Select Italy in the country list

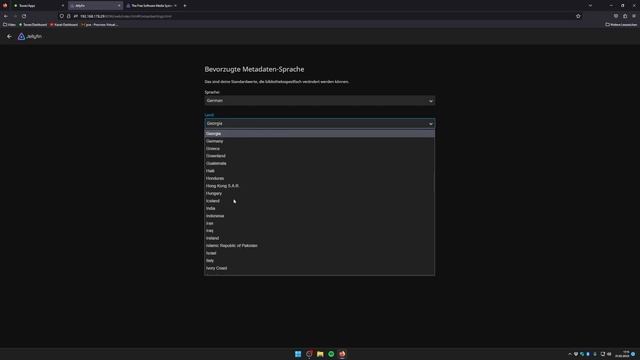[x=320, y=260]
